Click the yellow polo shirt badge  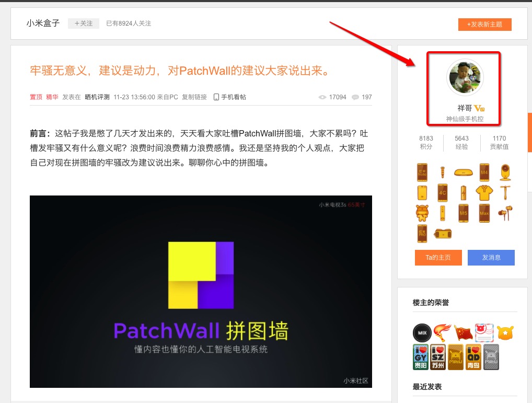484,193
